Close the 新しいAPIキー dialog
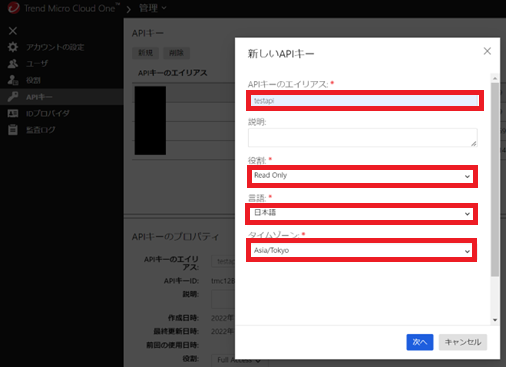506x367 pixels. (487, 51)
